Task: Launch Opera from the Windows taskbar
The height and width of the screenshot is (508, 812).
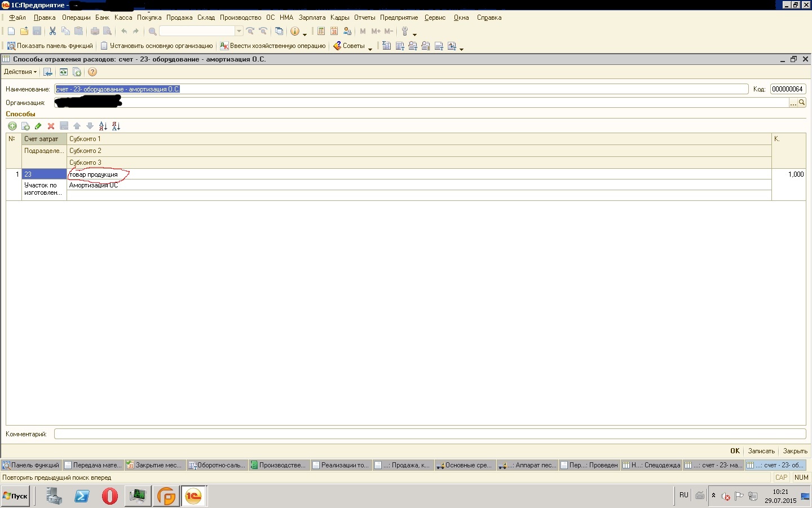Action: pos(109,496)
